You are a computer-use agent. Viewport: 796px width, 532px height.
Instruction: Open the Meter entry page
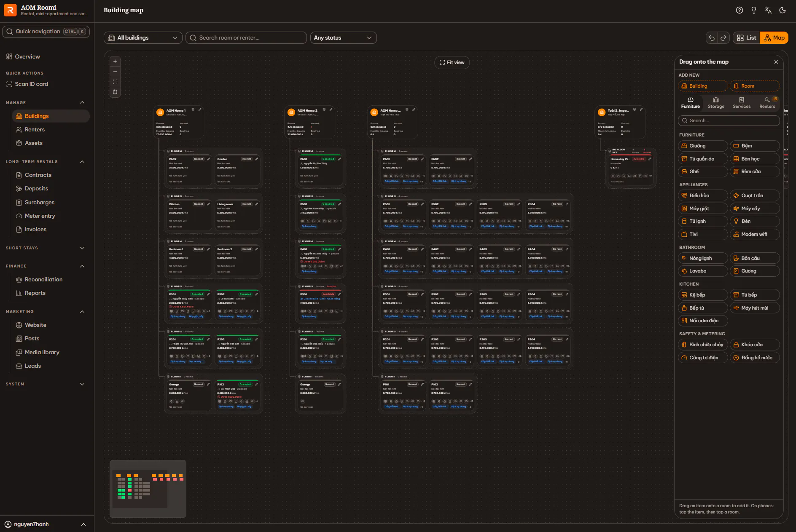[40, 216]
